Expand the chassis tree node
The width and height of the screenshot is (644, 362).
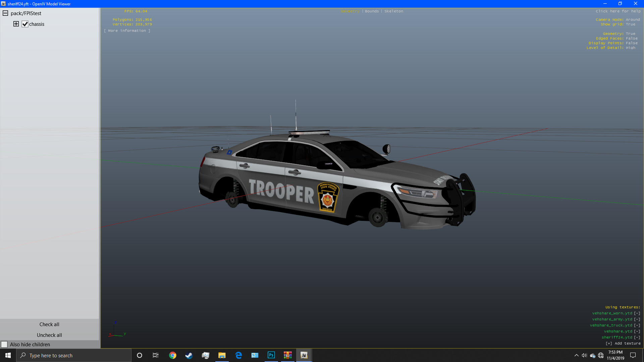coord(16,24)
